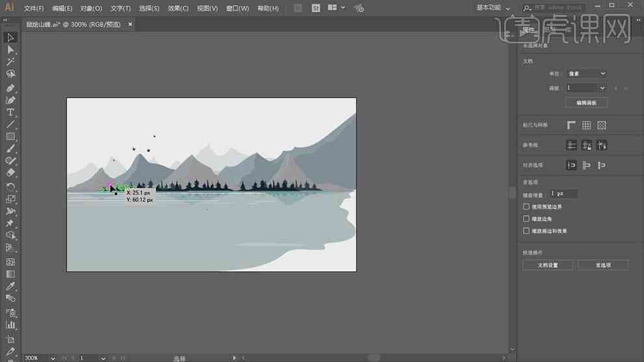Screen dimensions: 644x362
Task: Select the Direct Selection tool
Action: click(10, 49)
